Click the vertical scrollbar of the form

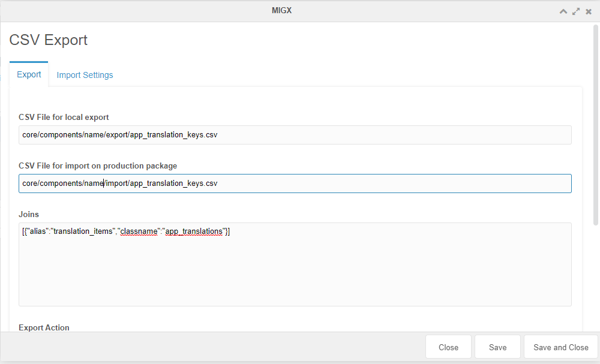pos(595,125)
